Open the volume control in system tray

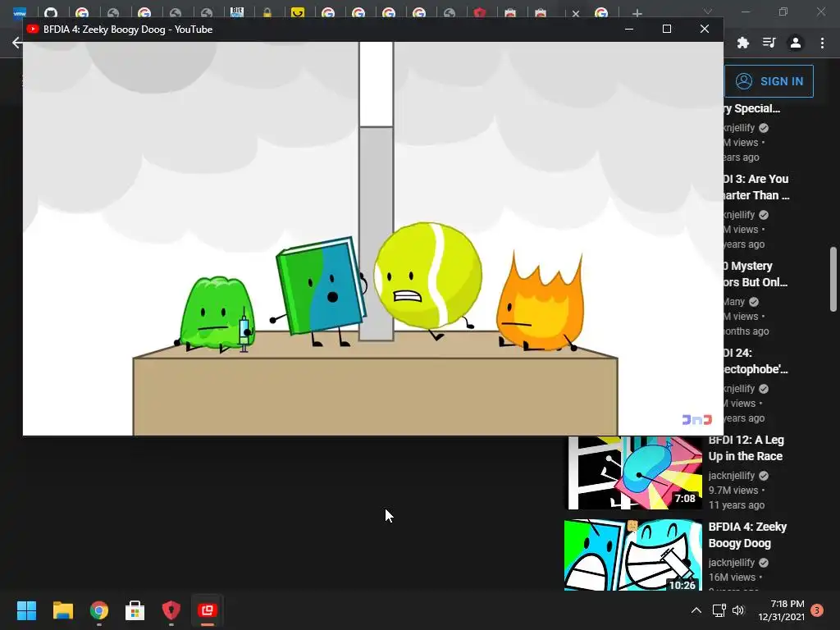(x=738, y=610)
